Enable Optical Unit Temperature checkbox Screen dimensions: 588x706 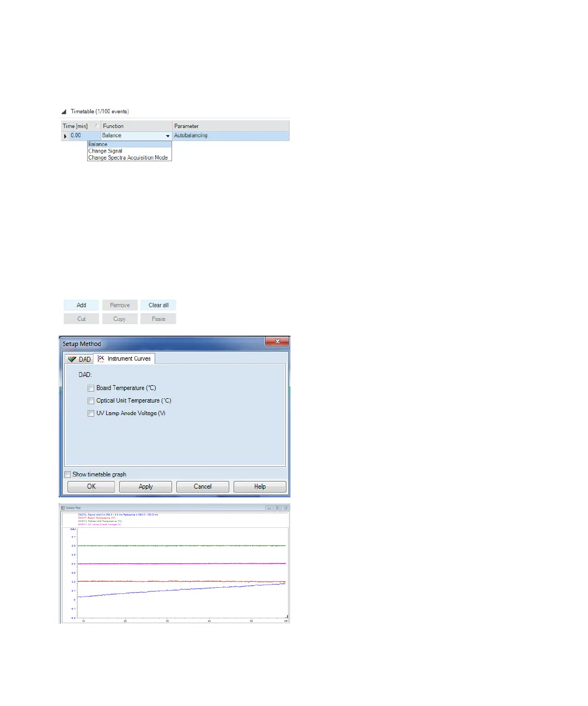(91, 401)
